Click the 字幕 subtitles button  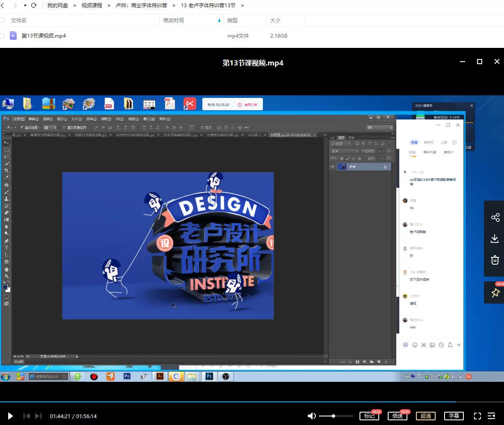(454, 416)
